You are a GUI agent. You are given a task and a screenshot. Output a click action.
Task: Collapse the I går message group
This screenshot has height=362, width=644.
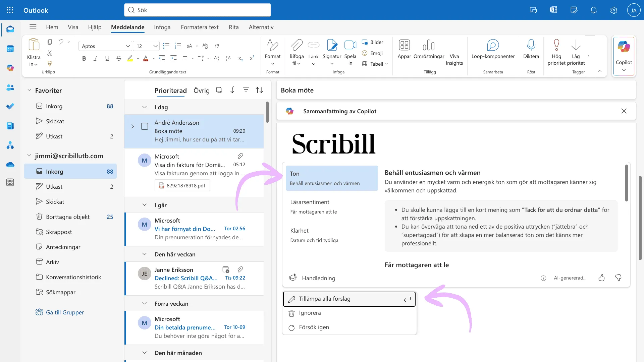[x=144, y=205]
